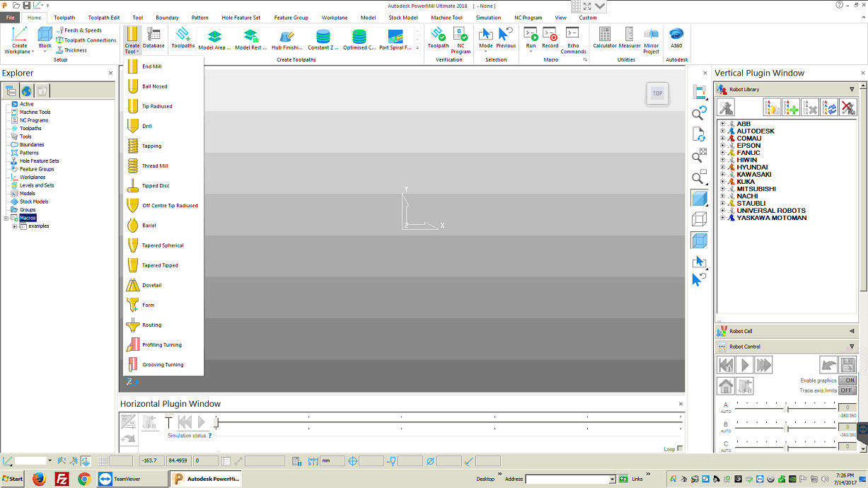Select Barrel tool

[163, 226]
